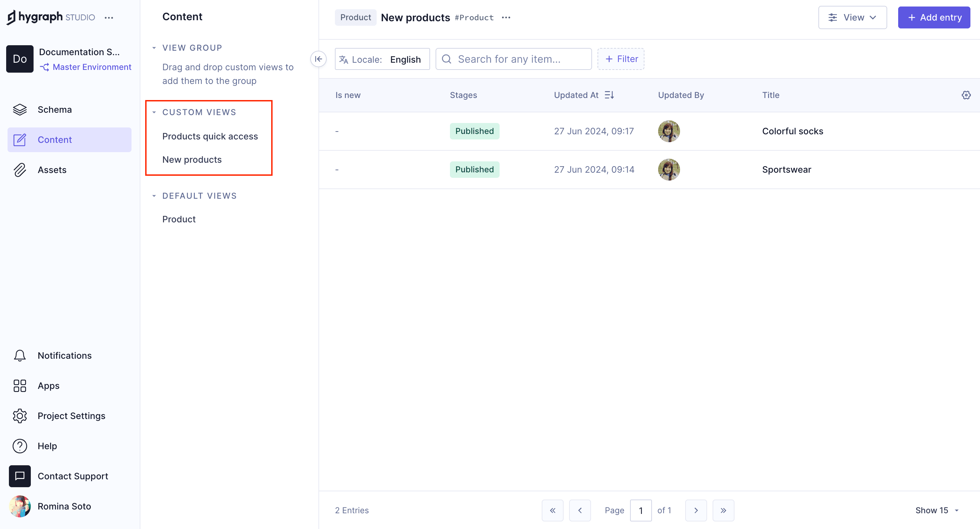
Task: Click the page number input field
Action: coord(641,510)
